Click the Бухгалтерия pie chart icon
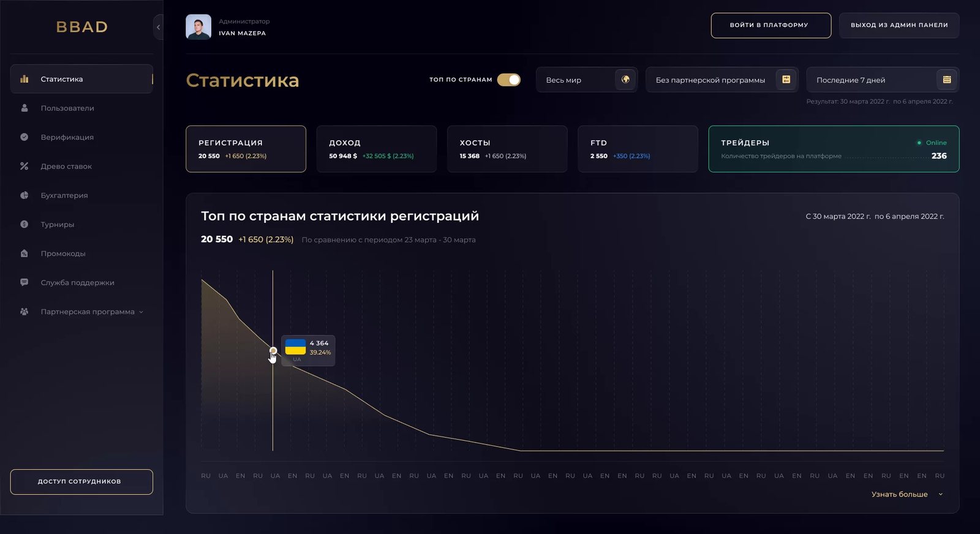The width and height of the screenshot is (980, 534). tap(24, 195)
